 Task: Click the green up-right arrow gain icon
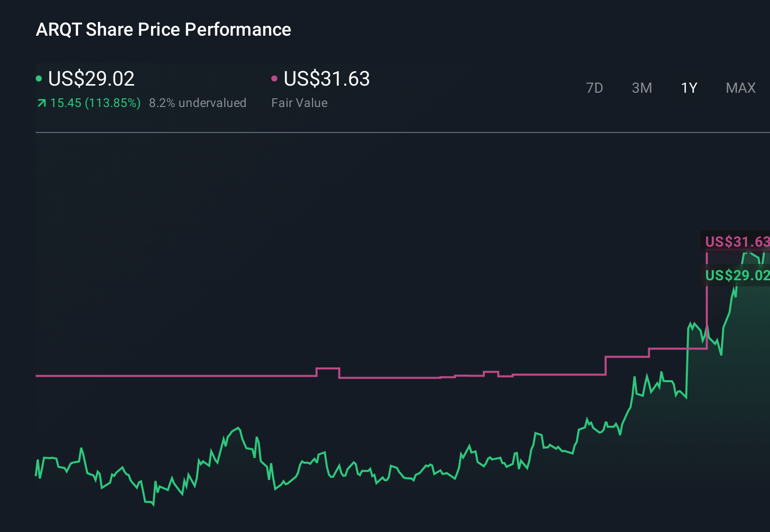tap(42, 103)
